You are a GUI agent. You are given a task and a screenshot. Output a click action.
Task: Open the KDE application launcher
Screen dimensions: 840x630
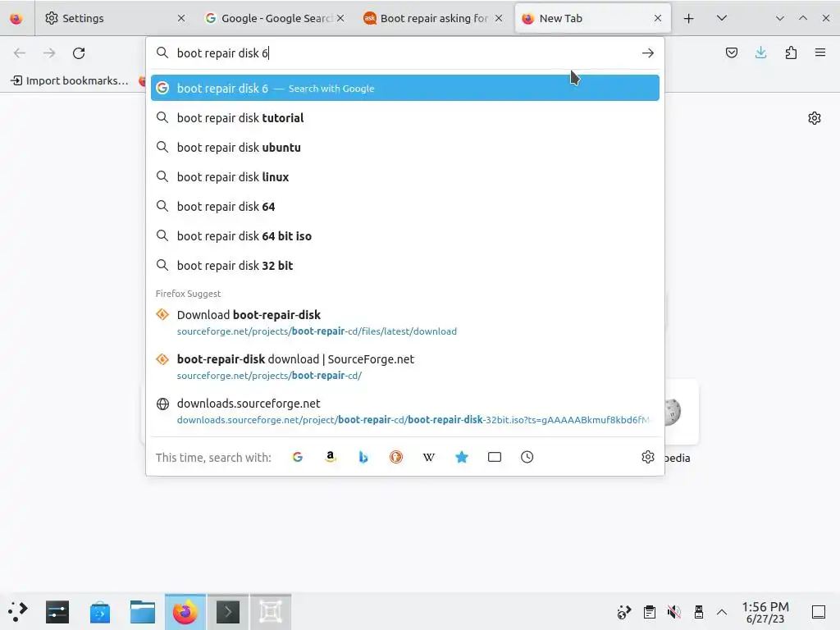click(17, 612)
